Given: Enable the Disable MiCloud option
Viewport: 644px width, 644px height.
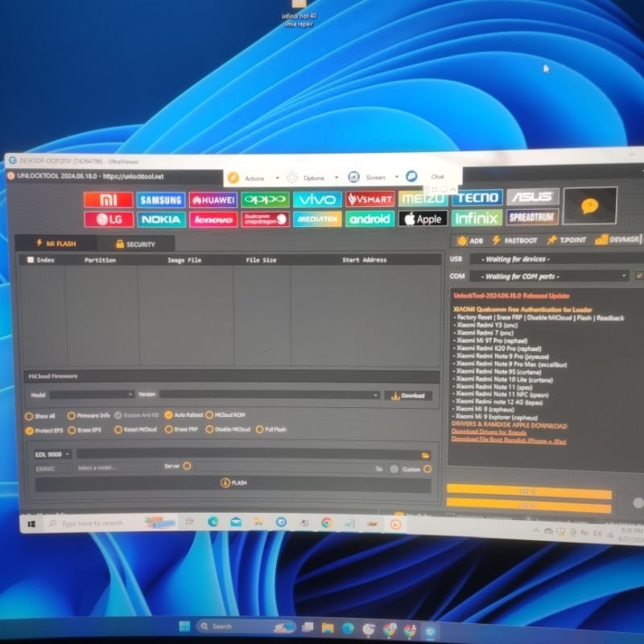Looking at the screenshot, I should click(209, 429).
